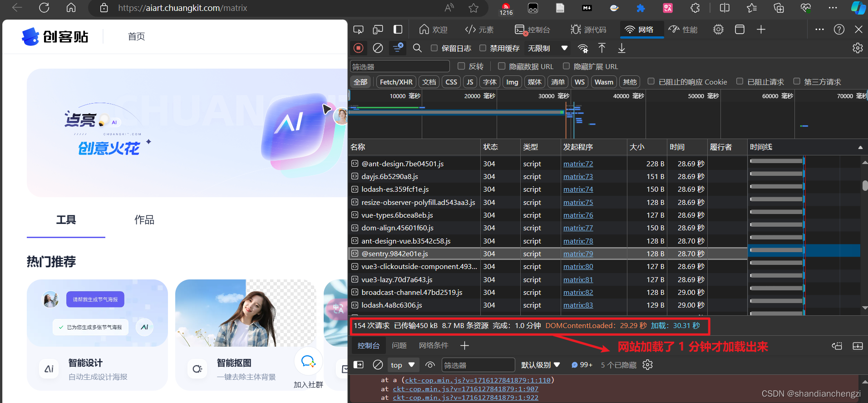Open the 99+ console messages issue badge
The height and width of the screenshot is (403, 868).
pos(582,365)
